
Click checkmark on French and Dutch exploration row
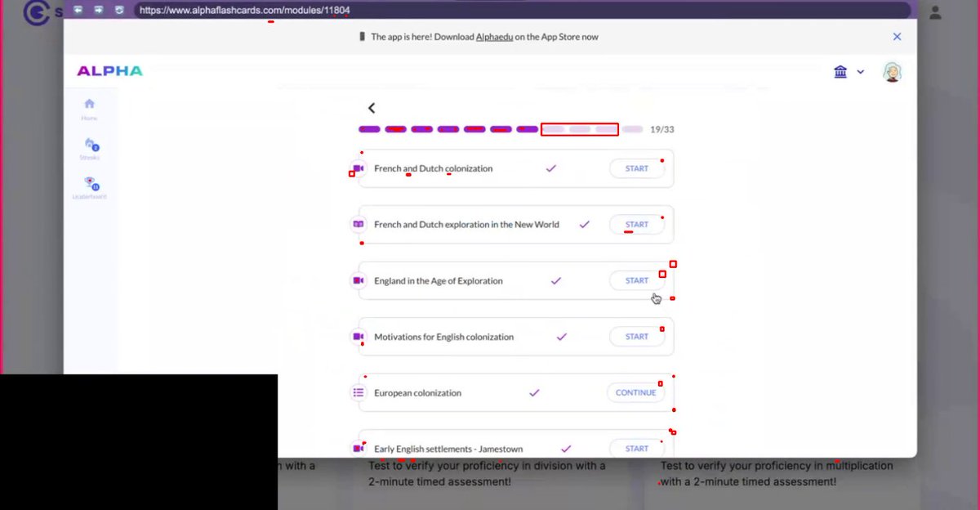coord(584,225)
